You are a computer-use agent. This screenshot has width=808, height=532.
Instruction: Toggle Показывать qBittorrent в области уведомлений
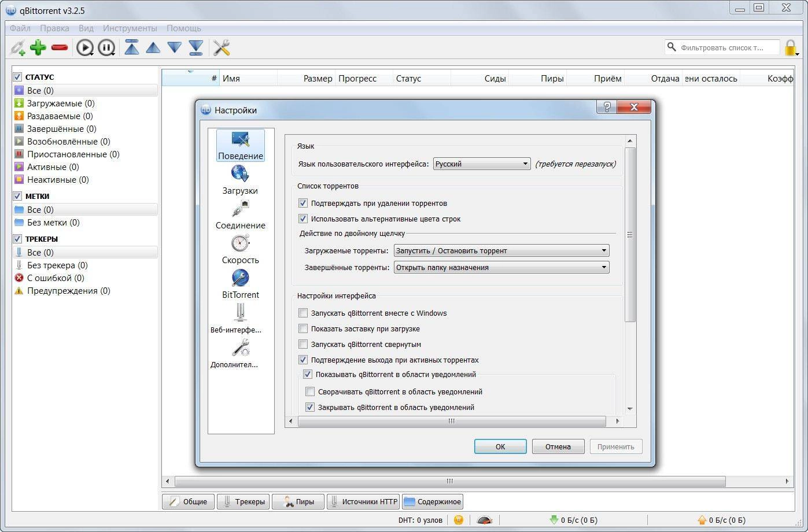(307, 375)
